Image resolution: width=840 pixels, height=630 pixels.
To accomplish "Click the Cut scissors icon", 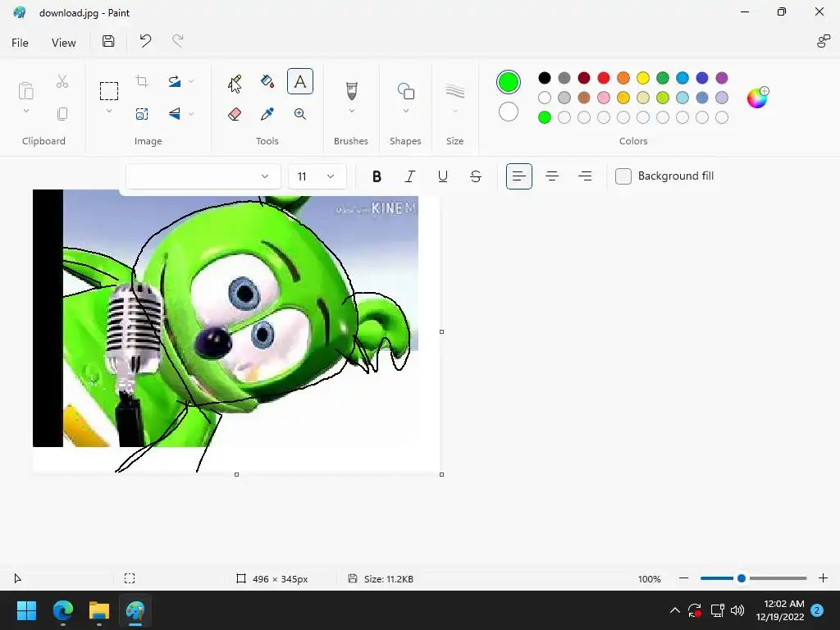I will pyautogui.click(x=62, y=81).
